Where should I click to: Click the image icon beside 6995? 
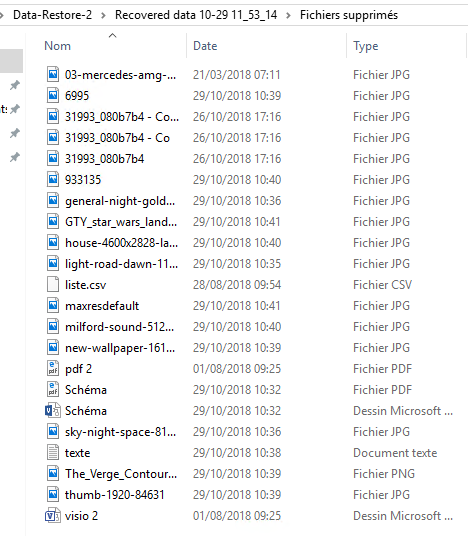tap(53, 95)
